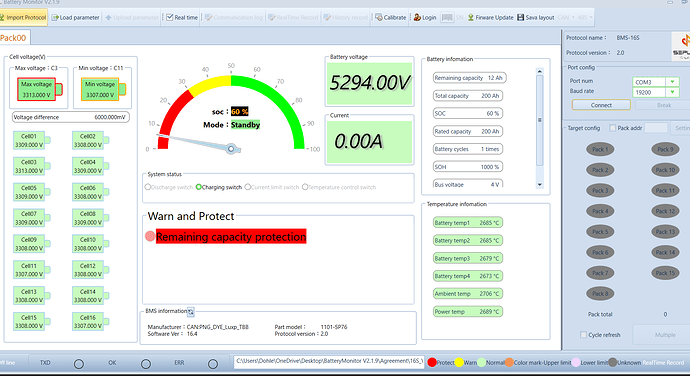Click the Calibrate toolbar icon
The height and width of the screenshot is (376, 690).
379,18
